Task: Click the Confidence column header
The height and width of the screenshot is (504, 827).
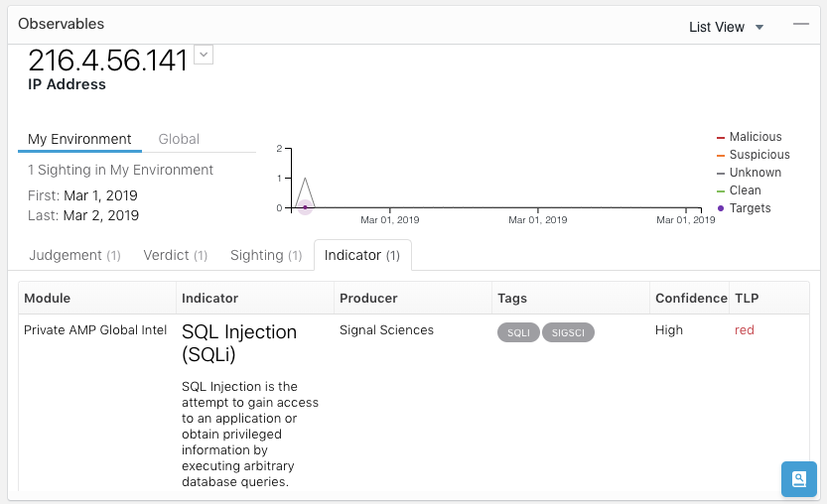Action: (691, 298)
